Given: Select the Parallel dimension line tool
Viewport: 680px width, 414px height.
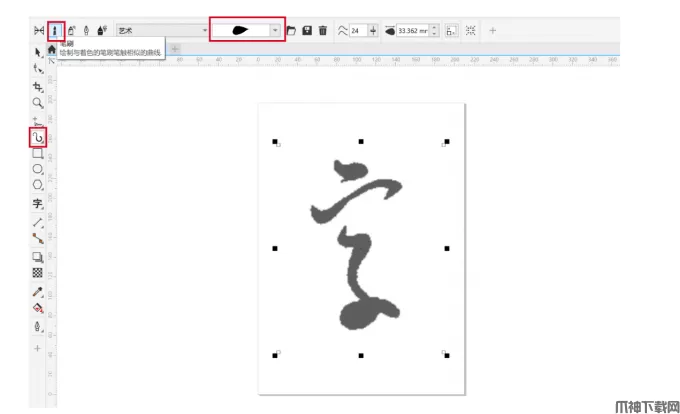Looking at the screenshot, I should pos(38,222).
